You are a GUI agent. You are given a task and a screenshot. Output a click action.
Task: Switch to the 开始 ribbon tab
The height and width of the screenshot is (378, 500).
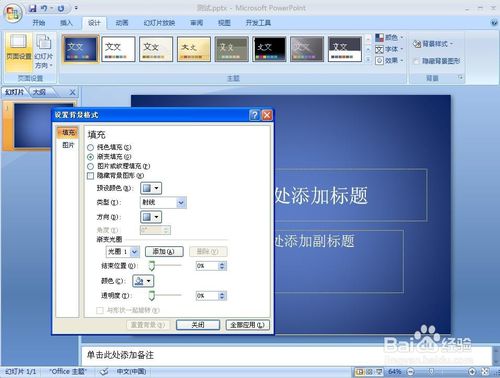tap(39, 23)
